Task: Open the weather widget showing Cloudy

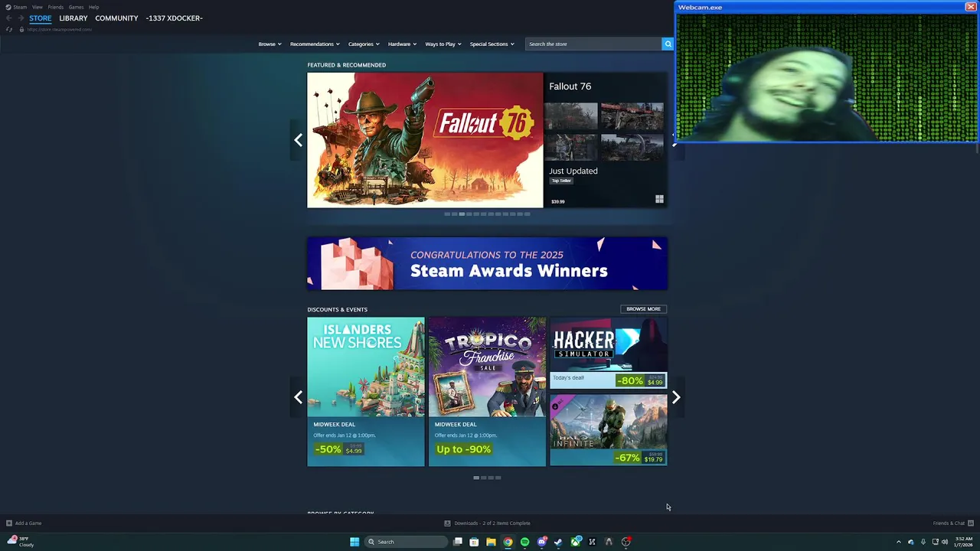Action: [x=20, y=542]
